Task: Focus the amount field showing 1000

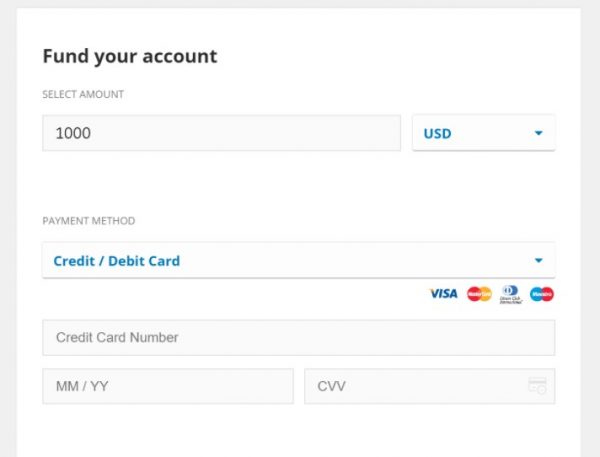Action: click(222, 133)
